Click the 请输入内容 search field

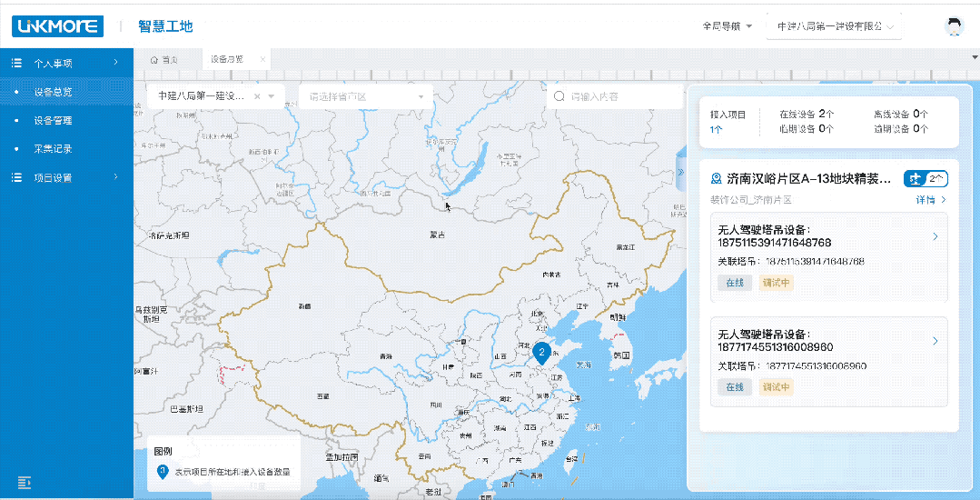click(x=622, y=96)
